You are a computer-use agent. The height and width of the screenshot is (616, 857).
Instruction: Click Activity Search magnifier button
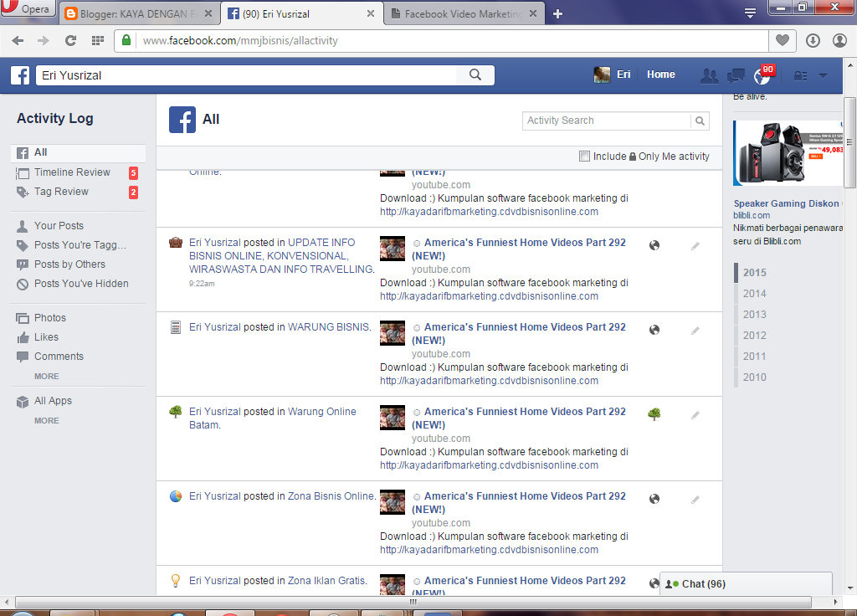pos(700,121)
